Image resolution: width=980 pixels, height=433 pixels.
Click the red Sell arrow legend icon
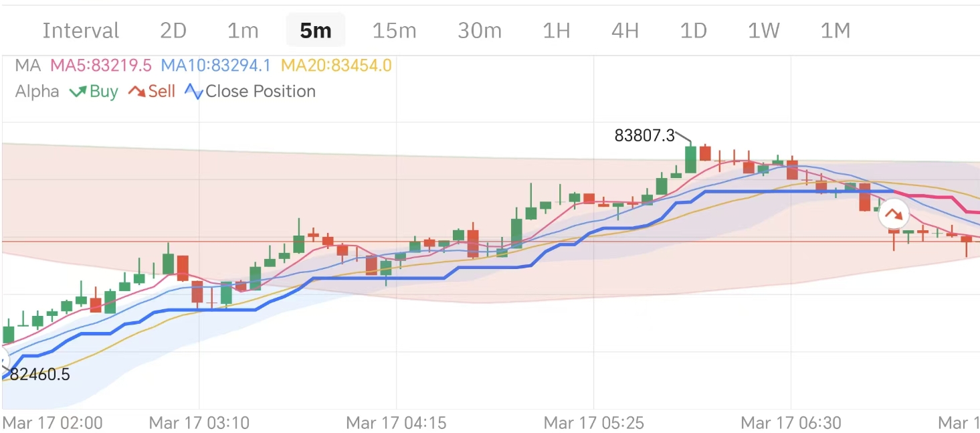(136, 92)
